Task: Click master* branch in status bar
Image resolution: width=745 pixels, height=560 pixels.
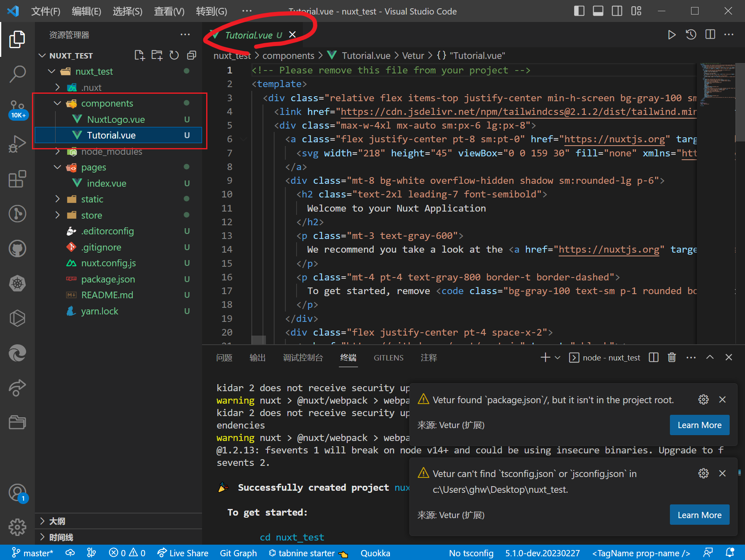Action: (x=32, y=553)
